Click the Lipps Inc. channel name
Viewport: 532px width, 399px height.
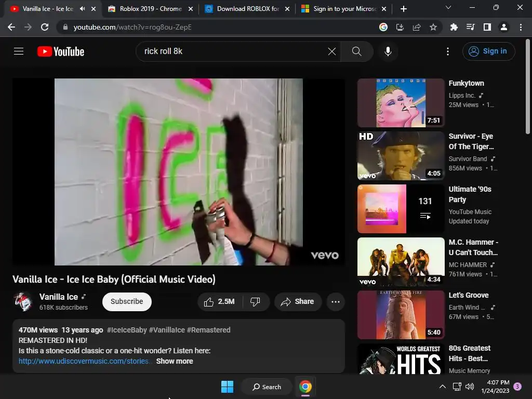point(462,96)
